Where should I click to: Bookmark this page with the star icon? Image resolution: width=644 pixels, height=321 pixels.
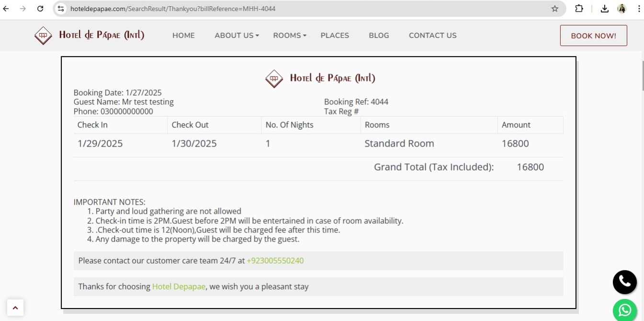point(554,9)
